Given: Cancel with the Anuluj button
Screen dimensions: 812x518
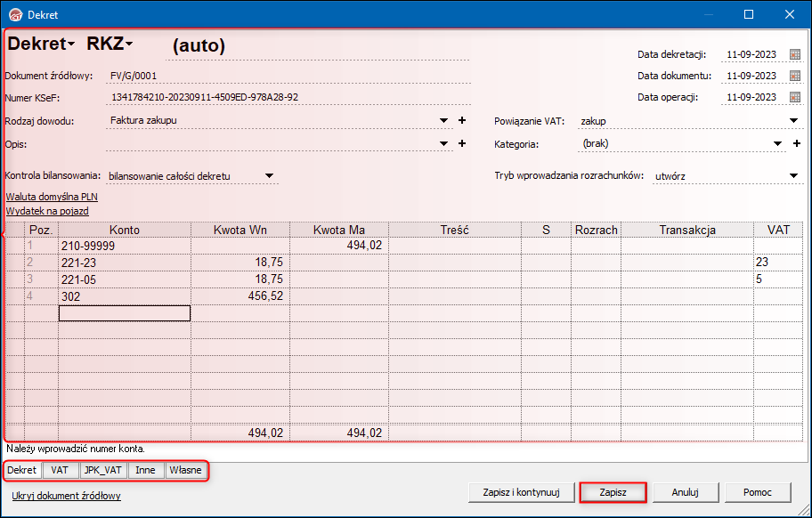Looking at the screenshot, I should point(685,492).
